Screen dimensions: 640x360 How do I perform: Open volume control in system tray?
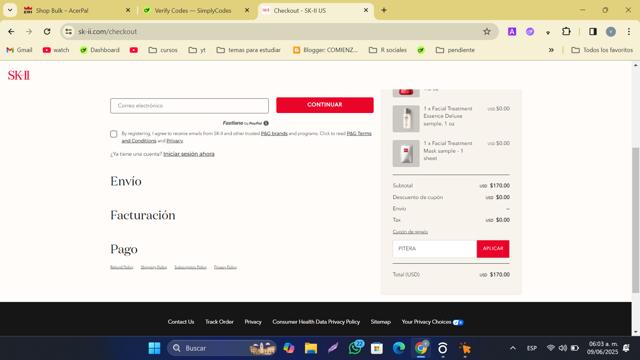click(x=563, y=348)
